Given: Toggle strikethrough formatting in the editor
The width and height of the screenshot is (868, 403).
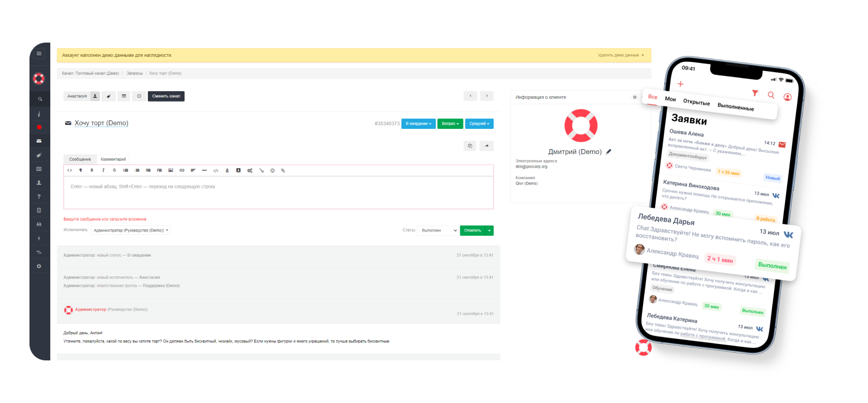Looking at the screenshot, I should point(114,170).
